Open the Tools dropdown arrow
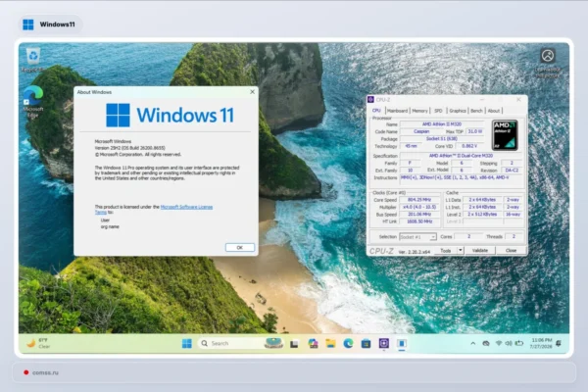Viewport: 588px width, 392px height. (461, 251)
